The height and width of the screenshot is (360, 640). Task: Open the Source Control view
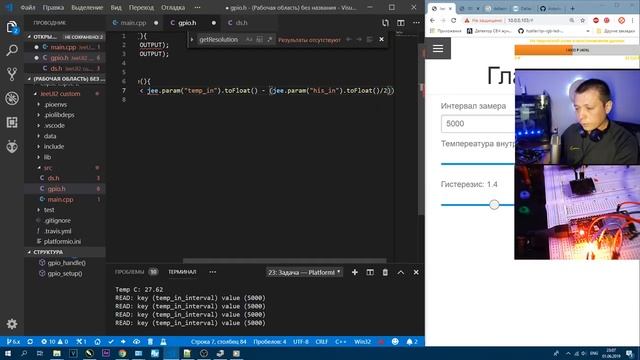click(x=12, y=74)
